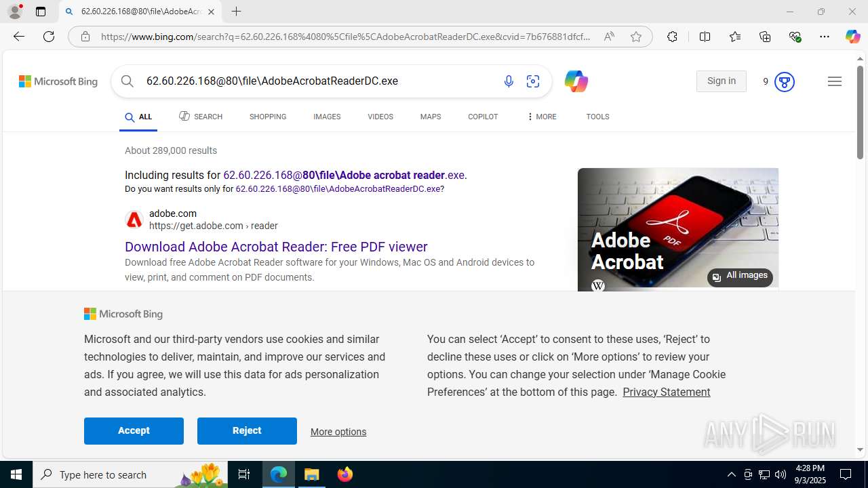
Task: Click the Sign in button
Action: (x=721, y=81)
